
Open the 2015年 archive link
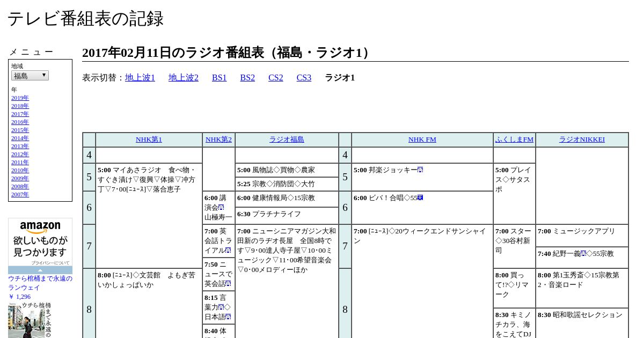pyautogui.click(x=20, y=130)
